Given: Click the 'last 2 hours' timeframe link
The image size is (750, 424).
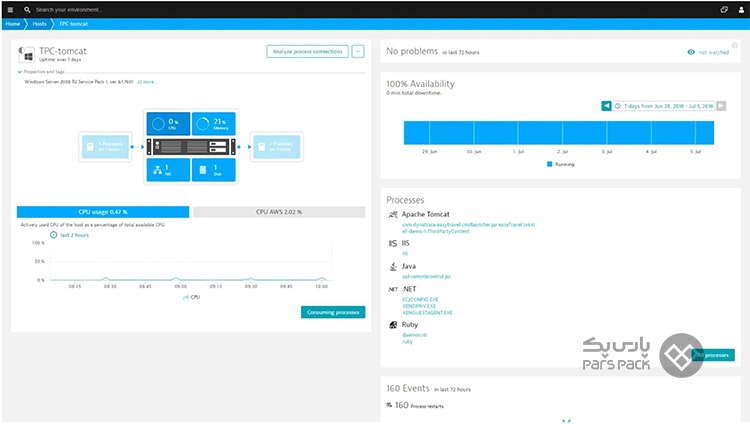Looking at the screenshot, I should coord(75,235).
